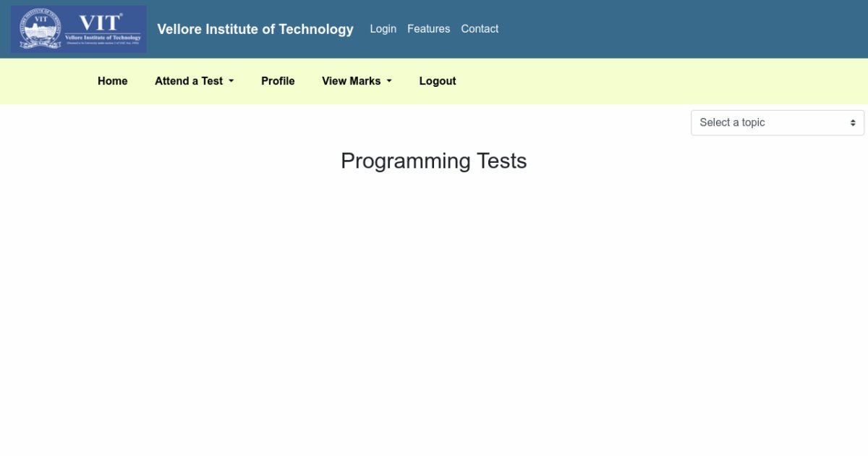The image size is (868, 456).
Task: Click the Programming Tests heading
Action: coord(433,161)
